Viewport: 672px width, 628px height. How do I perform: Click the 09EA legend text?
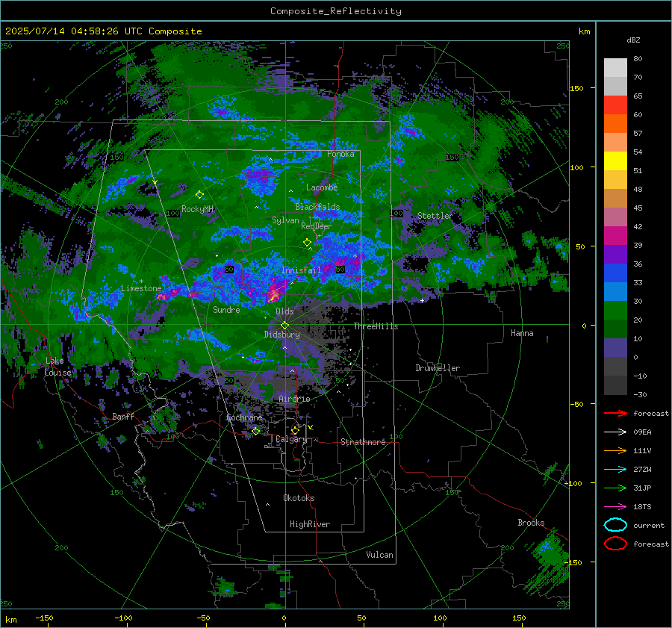point(642,432)
